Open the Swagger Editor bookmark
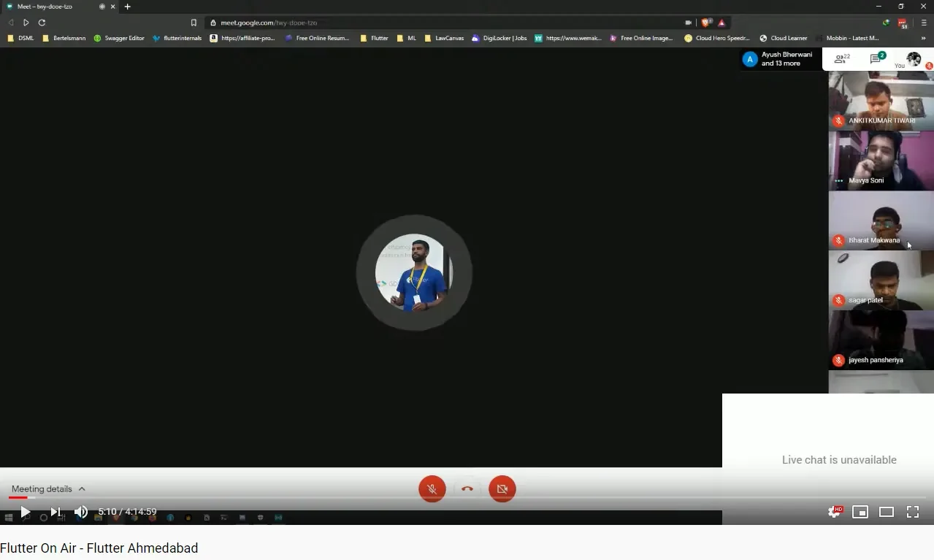 [x=119, y=38]
